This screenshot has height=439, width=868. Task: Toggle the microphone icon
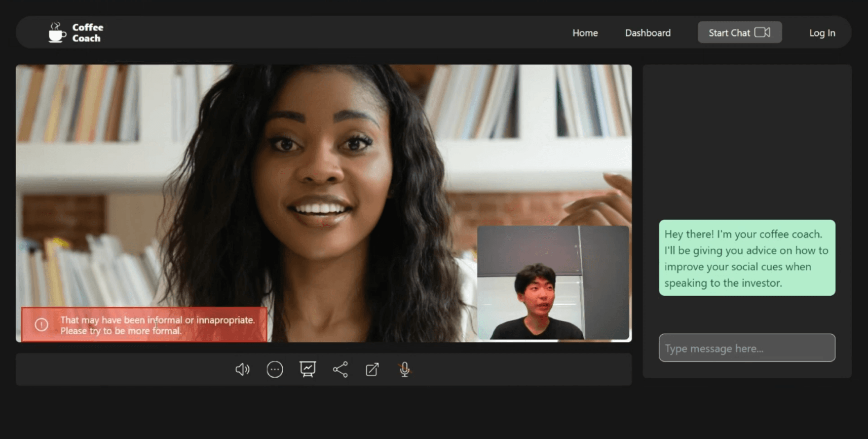pyautogui.click(x=404, y=370)
